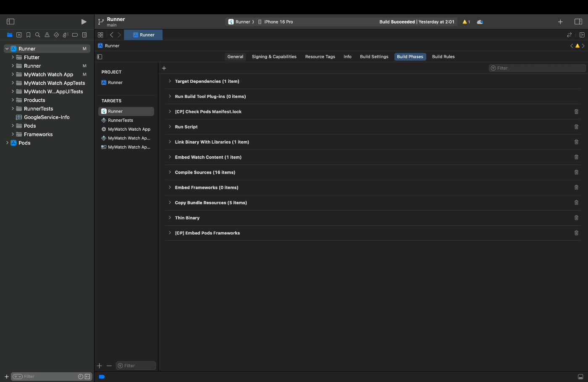Expand Copy Bundle Resources phase
The image size is (588, 382).
tap(170, 203)
